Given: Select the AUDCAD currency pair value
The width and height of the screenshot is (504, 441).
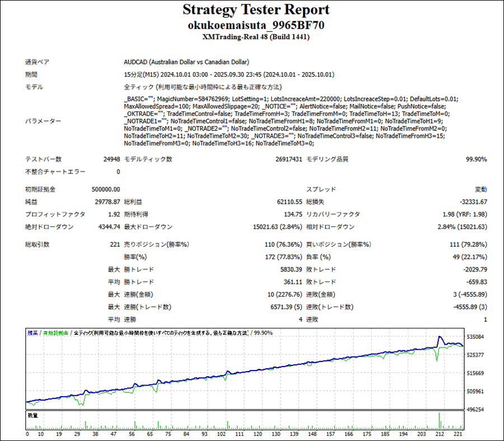Looking at the screenshot, I should click(x=186, y=62).
